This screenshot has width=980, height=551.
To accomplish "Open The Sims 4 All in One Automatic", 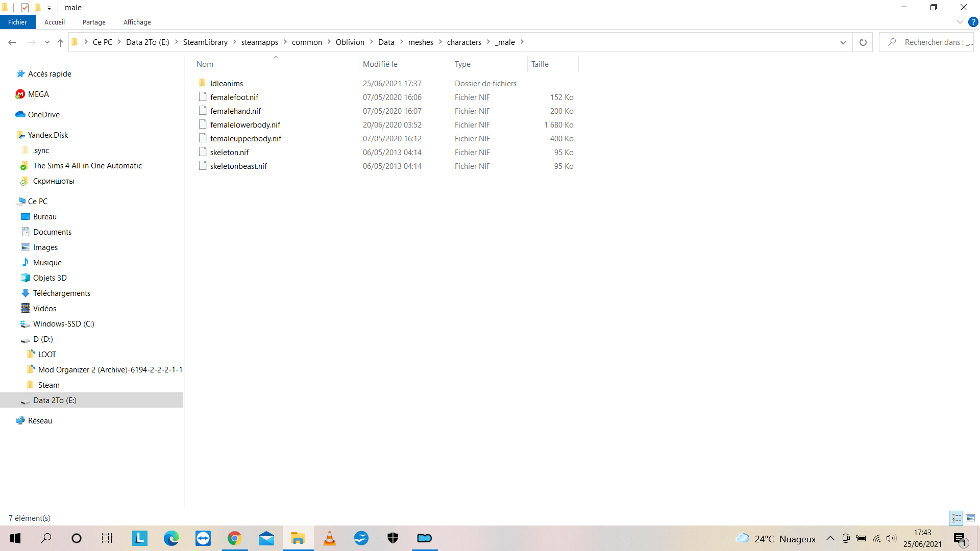I will tap(87, 166).
